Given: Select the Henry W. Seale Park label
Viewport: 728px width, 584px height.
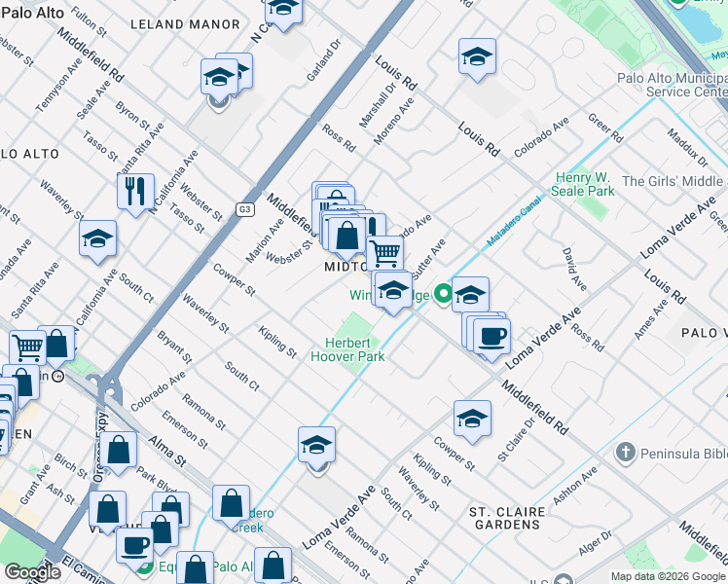Looking at the screenshot, I should pyautogui.click(x=583, y=184).
